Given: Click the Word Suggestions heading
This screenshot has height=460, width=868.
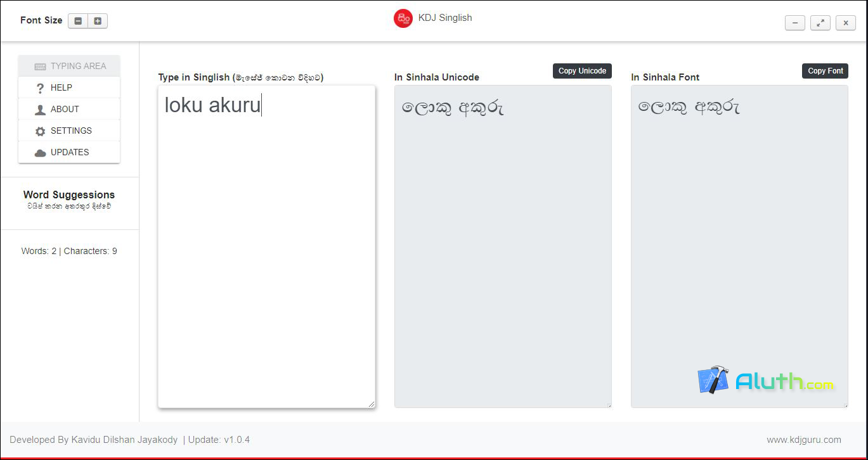Looking at the screenshot, I should click(x=69, y=195).
